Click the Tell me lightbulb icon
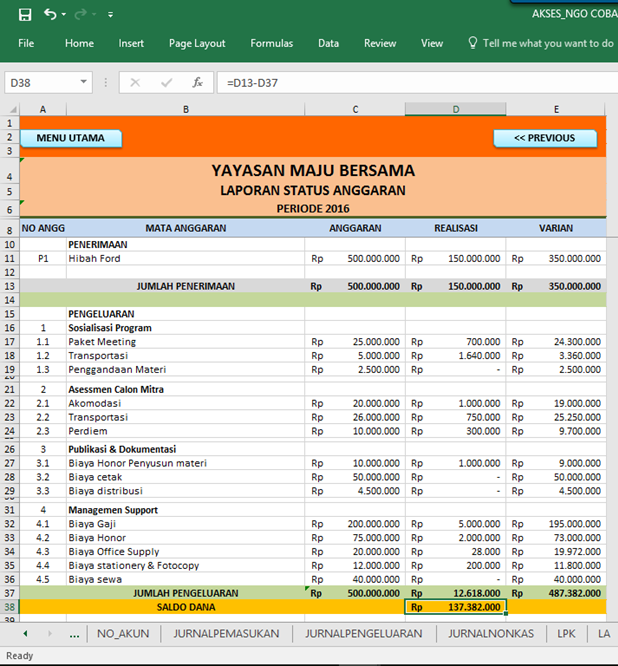 tap(473, 43)
